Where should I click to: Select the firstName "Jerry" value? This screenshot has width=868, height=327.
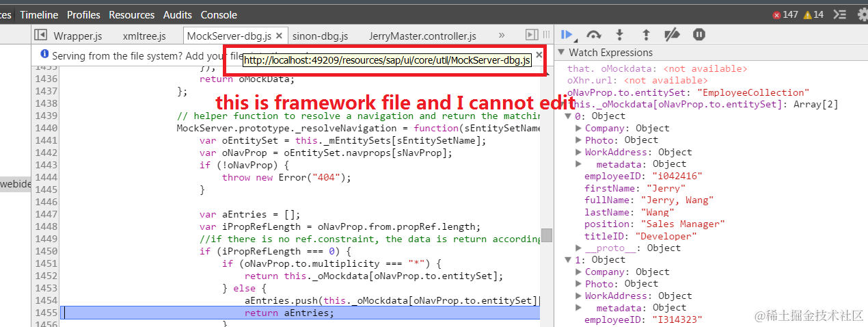662,187
